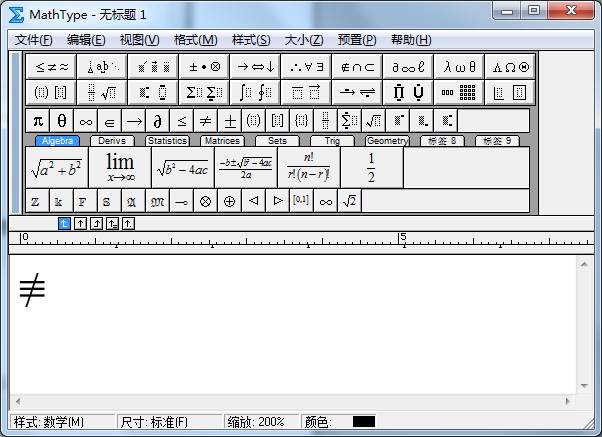Select the left-aligned tab stop marker

pyautogui.click(x=64, y=223)
